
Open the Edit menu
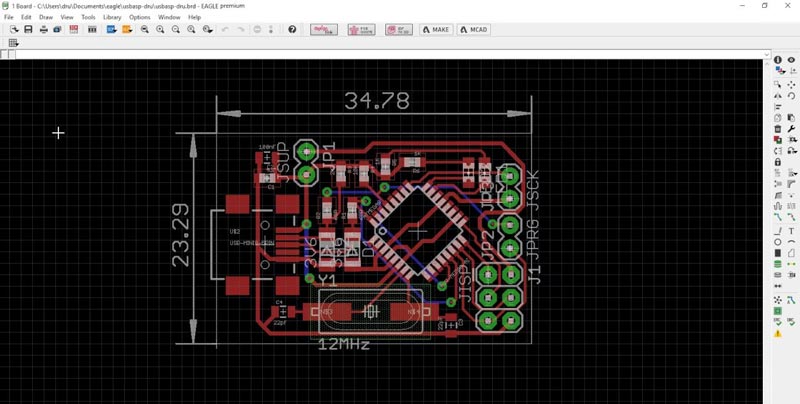point(26,17)
